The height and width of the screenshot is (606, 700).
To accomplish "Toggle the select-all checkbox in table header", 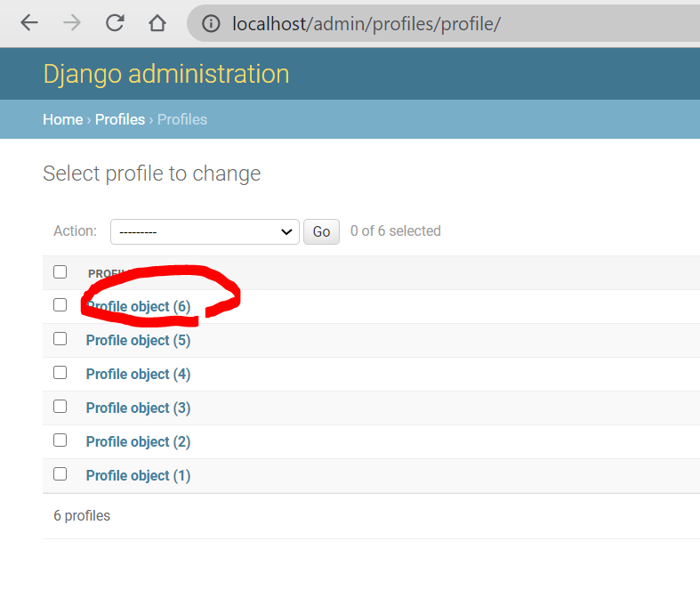I will click(60, 272).
